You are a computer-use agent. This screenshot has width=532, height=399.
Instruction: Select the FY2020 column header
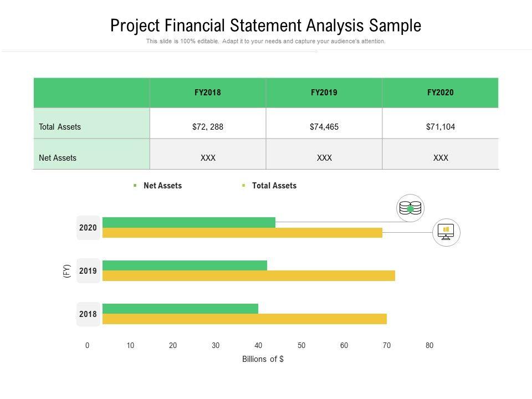pos(441,93)
